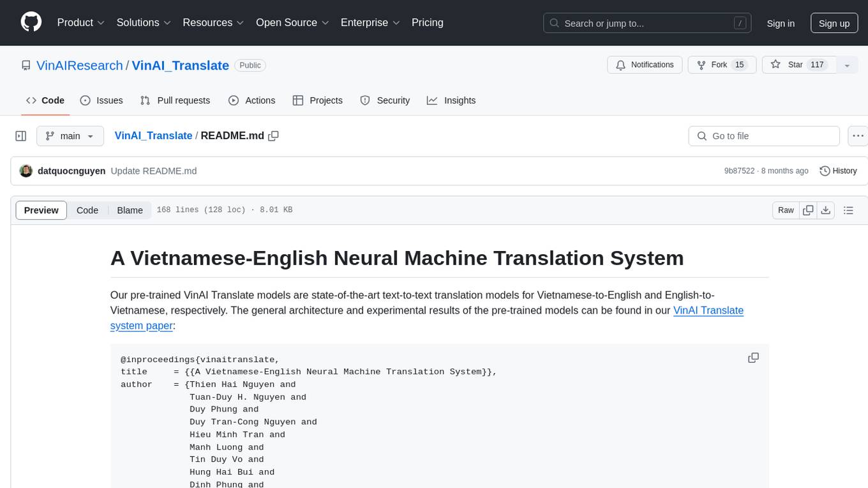The image size is (868, 488).
Task: Open the more file actions ellipsis button
Action: pos(858,136)
